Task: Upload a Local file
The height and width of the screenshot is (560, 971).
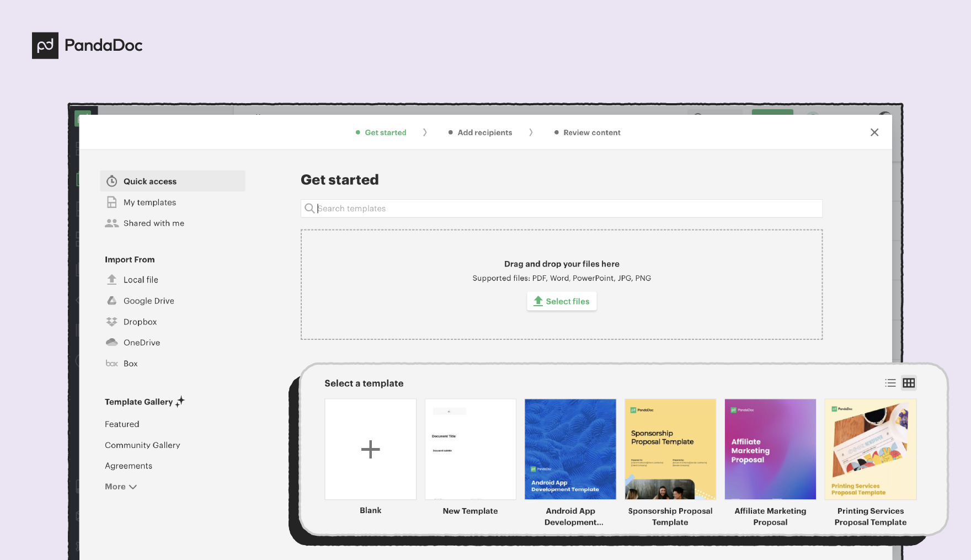Action: coord(141,280)
